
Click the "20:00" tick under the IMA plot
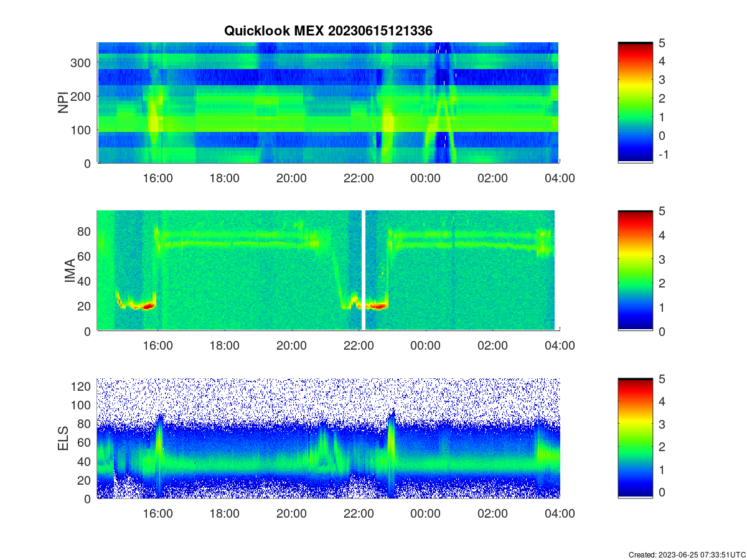[x=292, y=347]
